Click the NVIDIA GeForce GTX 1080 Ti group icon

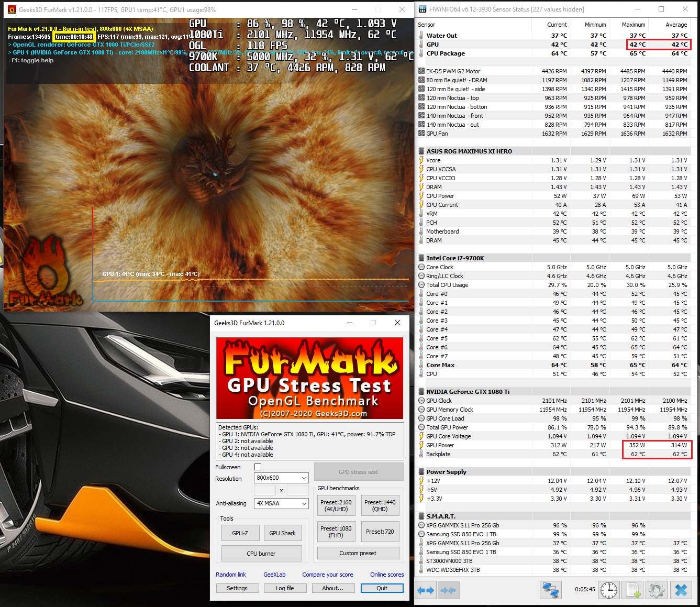coord(421,392)
